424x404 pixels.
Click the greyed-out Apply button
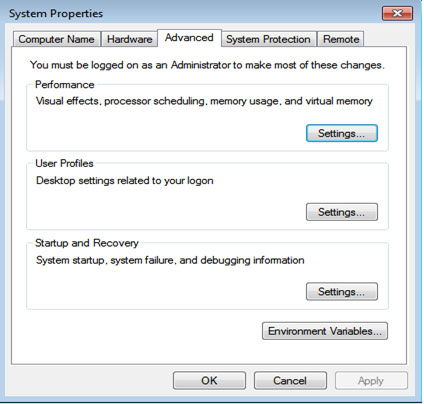(x=371, y=381)
